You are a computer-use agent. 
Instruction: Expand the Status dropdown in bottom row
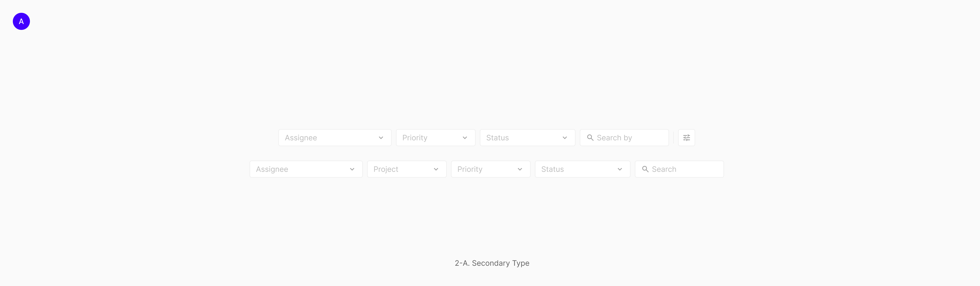582,169
